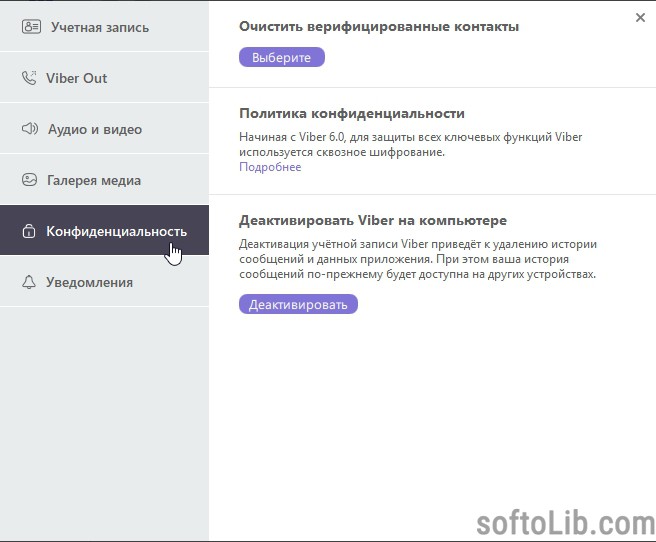This screenshot has width=656, height=542.
Task: Click the lock icon beside Конфиденциальность
Action: coord(28,231)
